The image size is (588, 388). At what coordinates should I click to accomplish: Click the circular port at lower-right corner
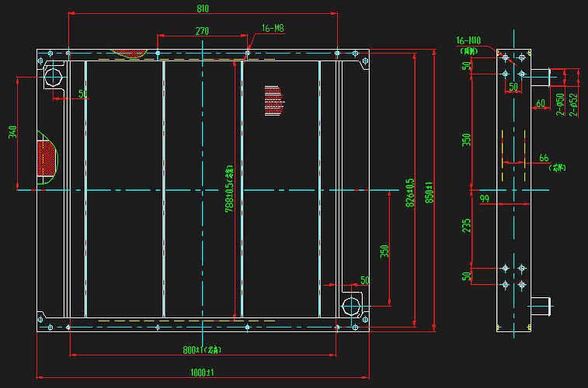pos(350,303)
